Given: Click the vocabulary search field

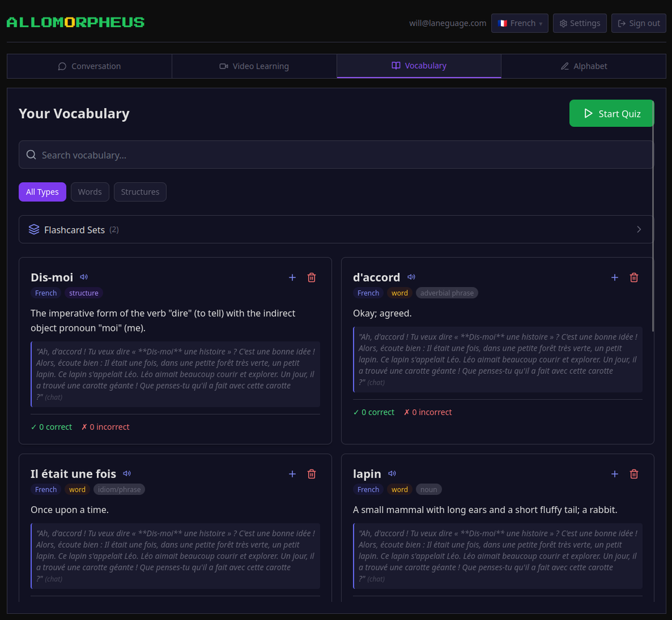Looking at the screenshot, I should click(249, 154).
